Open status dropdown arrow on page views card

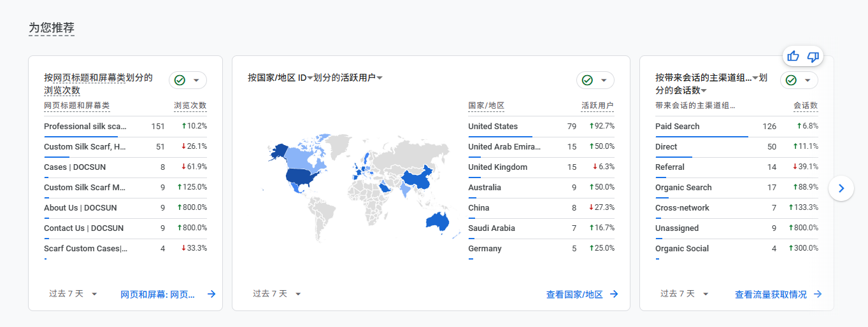coord(196,80)
